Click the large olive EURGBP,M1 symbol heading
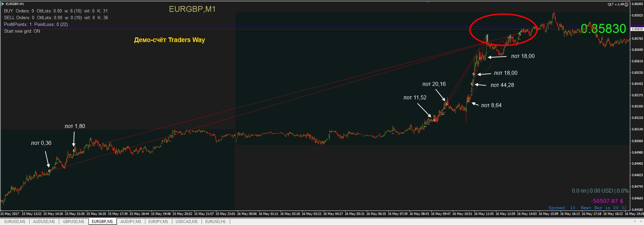The image size is (644, 225). pyautogui.click(x=192, y=9)
